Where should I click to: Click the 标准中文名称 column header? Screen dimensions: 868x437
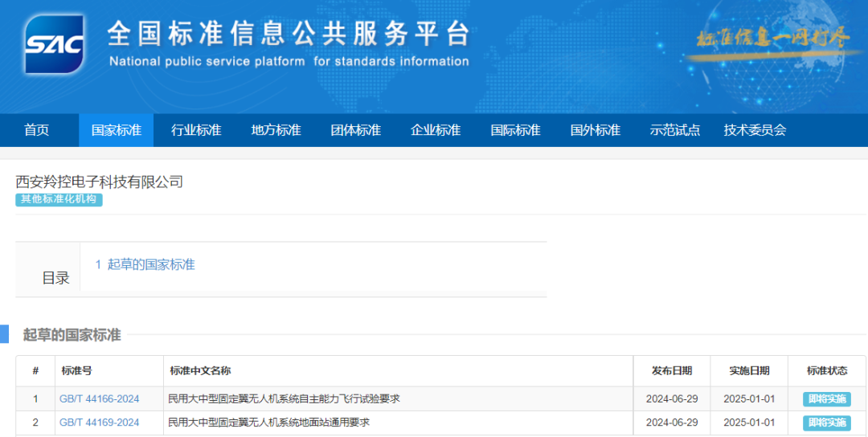[x=200, y=370]
